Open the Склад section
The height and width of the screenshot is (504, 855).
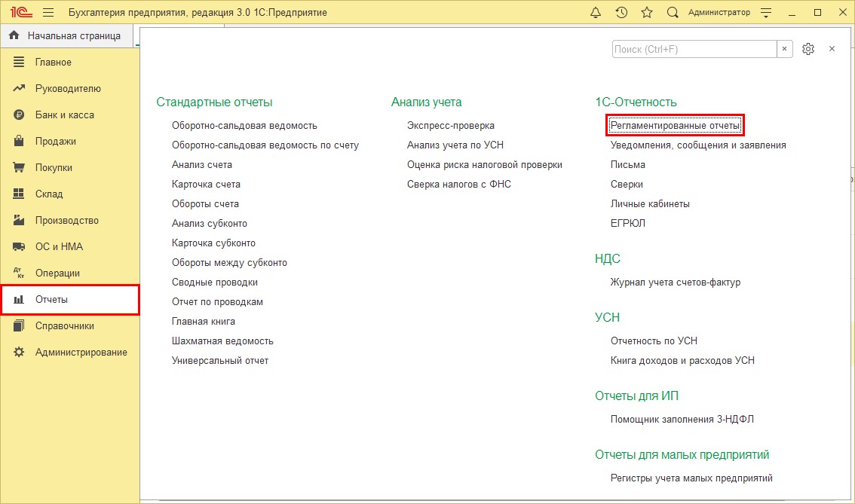point(70,194)
